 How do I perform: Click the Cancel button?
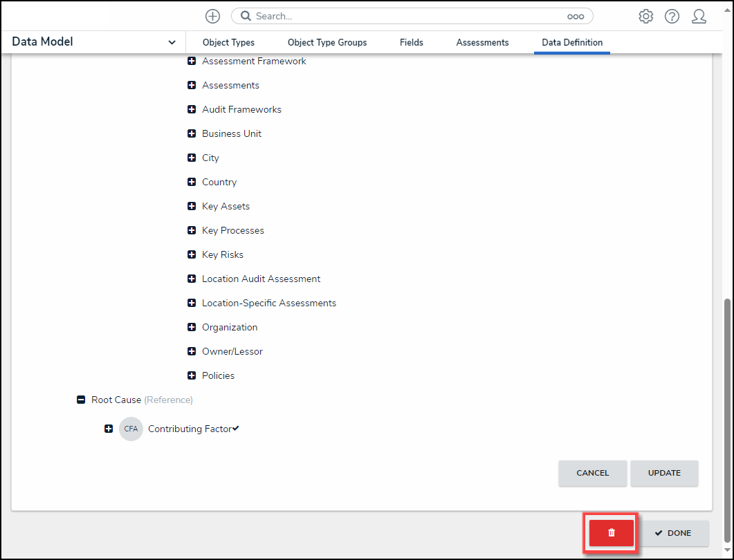click(593, 473)
